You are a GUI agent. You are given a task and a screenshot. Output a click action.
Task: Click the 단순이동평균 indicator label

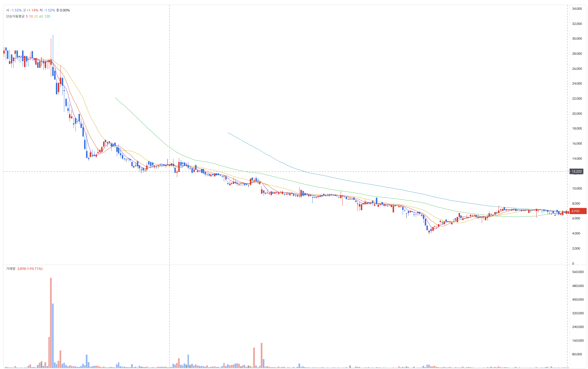point(15,16)
